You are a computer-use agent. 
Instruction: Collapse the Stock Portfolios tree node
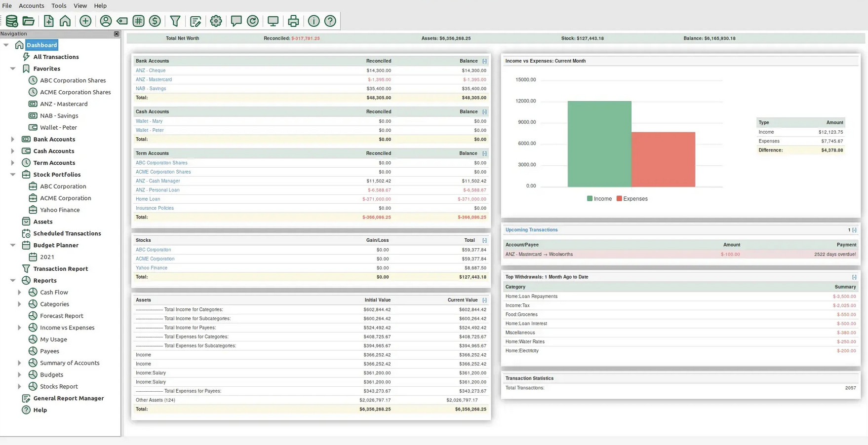point(13,175)
